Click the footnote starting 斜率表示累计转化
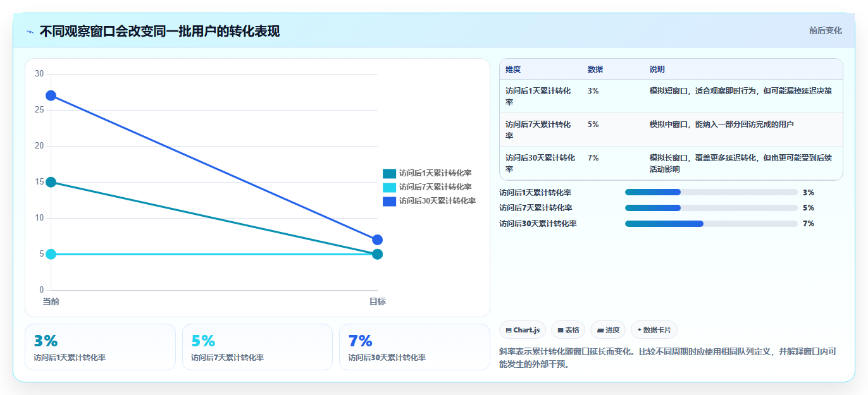The height and width of the screenshot is (395, 868). [x=668, y=358]
